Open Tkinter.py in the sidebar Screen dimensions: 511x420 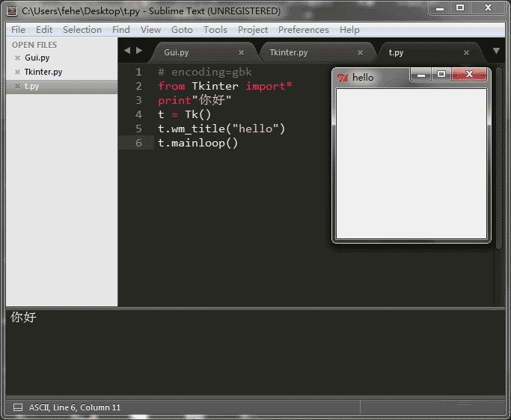(x=43, y=72)
